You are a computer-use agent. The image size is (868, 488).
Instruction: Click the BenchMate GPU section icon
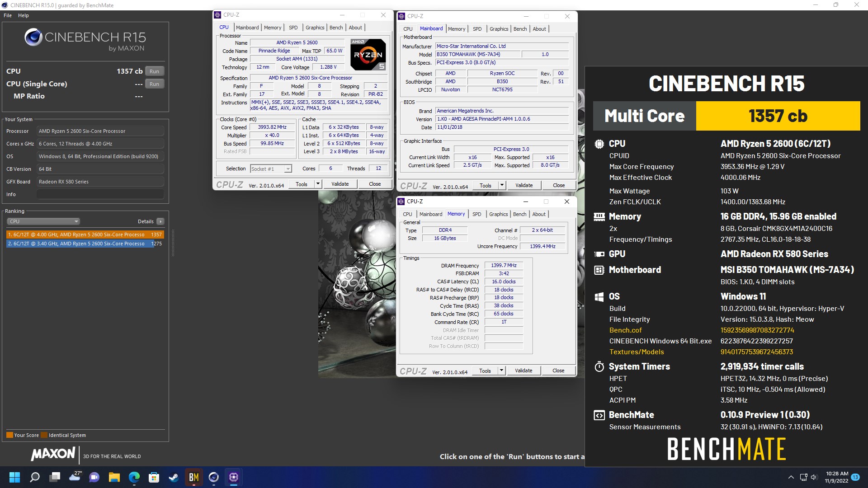(599, 254)
